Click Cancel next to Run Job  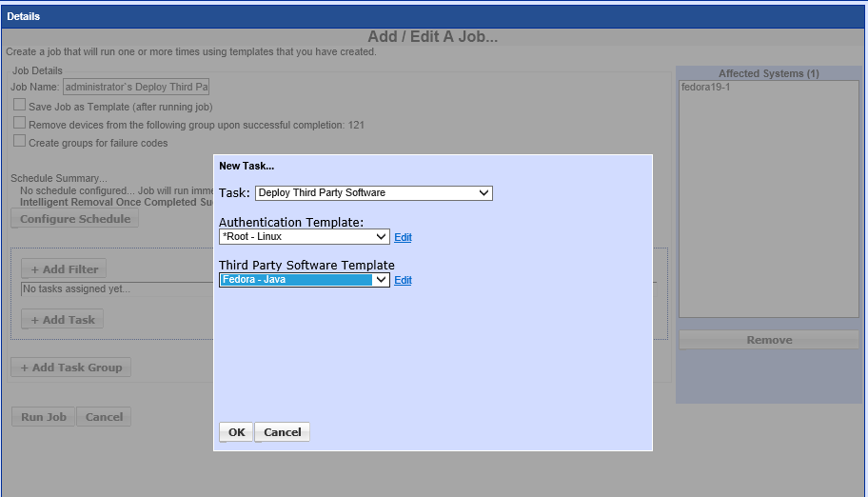pos(104,417)
